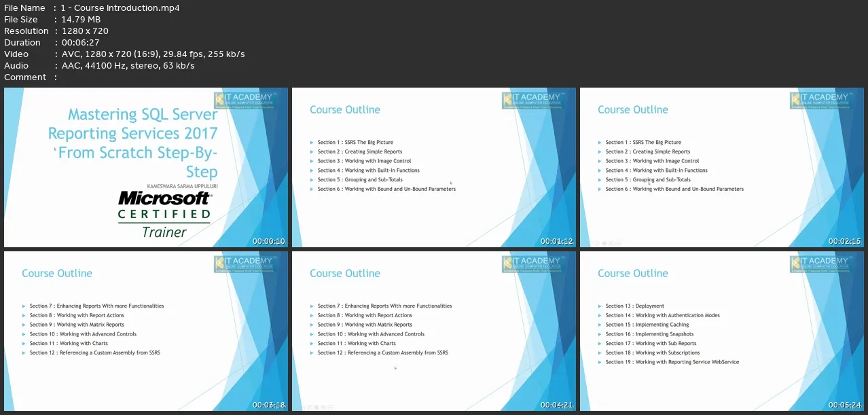Click the 00:05:24 timestamp label
868x415 pixels.
click(845, 405)
